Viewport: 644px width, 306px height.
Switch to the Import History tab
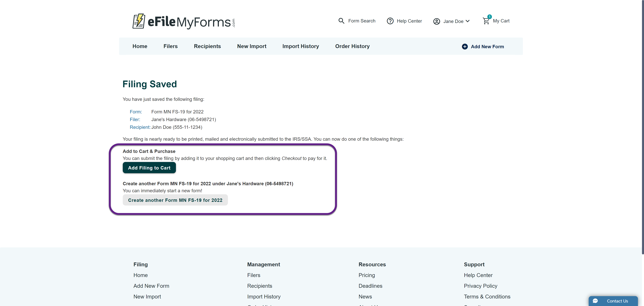coord(301,46)
